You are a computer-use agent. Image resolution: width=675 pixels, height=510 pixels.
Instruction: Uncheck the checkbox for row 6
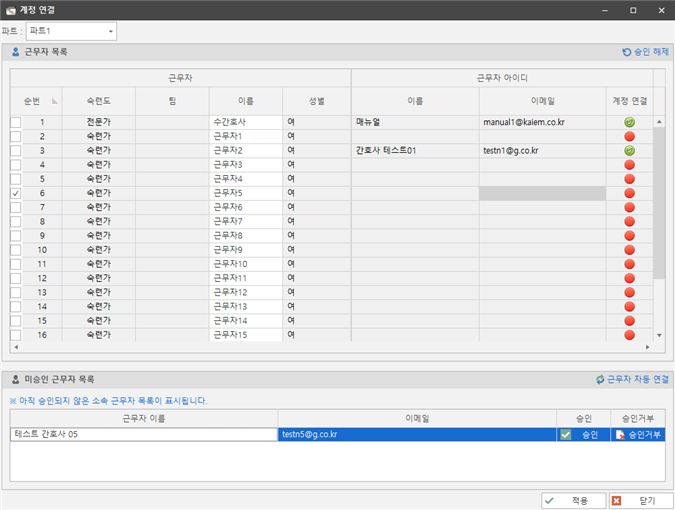click(15, 192)
